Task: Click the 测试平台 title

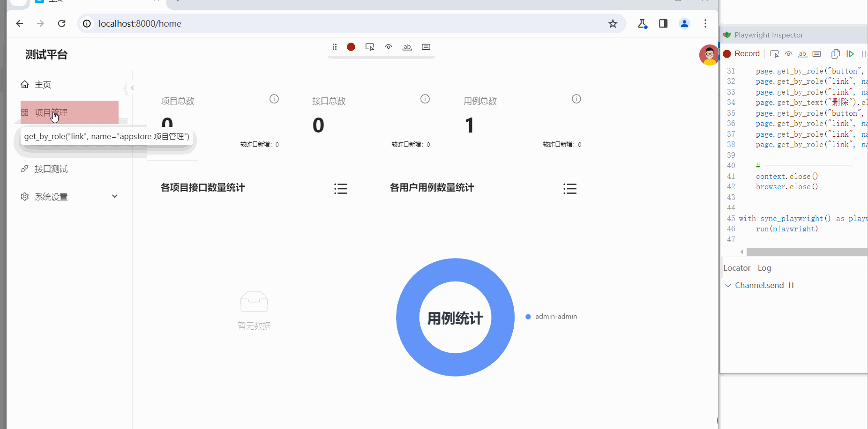Action: click(46, 55)
